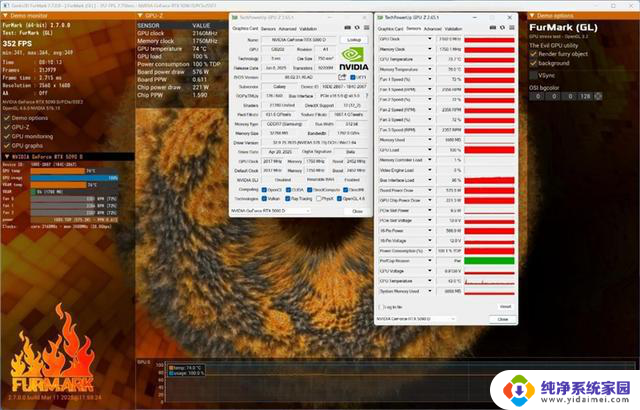Uncheck Render furry object option
The width and height of the screenshot is (640, 410).
533,54
